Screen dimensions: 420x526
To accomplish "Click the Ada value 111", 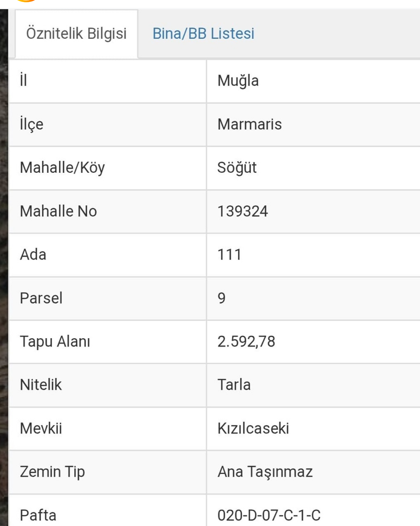I will pos(229,255).
